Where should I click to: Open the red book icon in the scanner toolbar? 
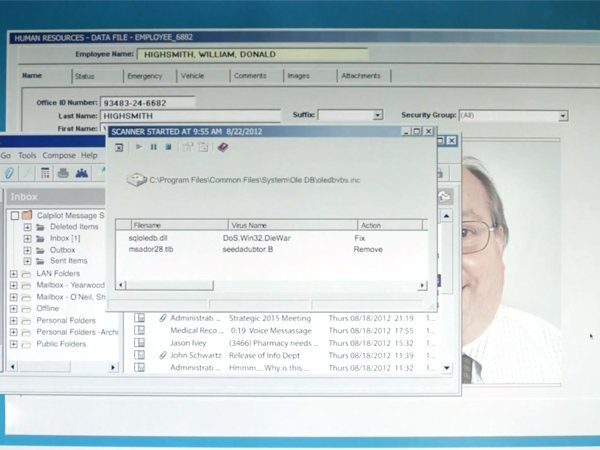point(223,147)
